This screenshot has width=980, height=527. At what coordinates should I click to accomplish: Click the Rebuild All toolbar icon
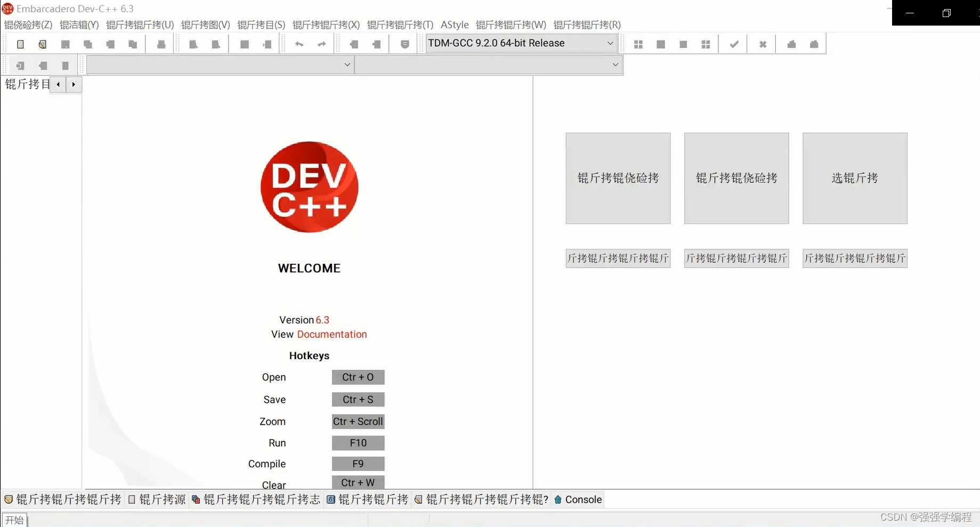pos(705,44)
